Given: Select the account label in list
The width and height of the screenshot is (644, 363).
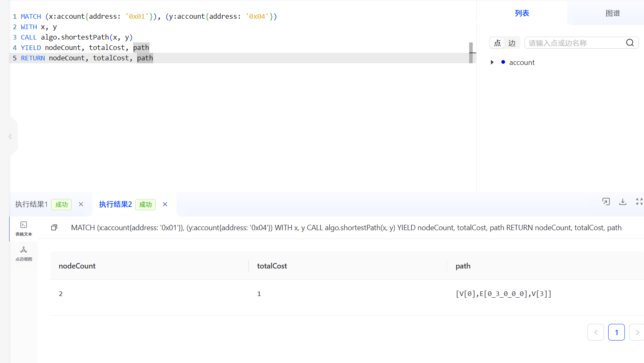Looking at the screenshot, I should pyautogui.click(x=522, y=62).
